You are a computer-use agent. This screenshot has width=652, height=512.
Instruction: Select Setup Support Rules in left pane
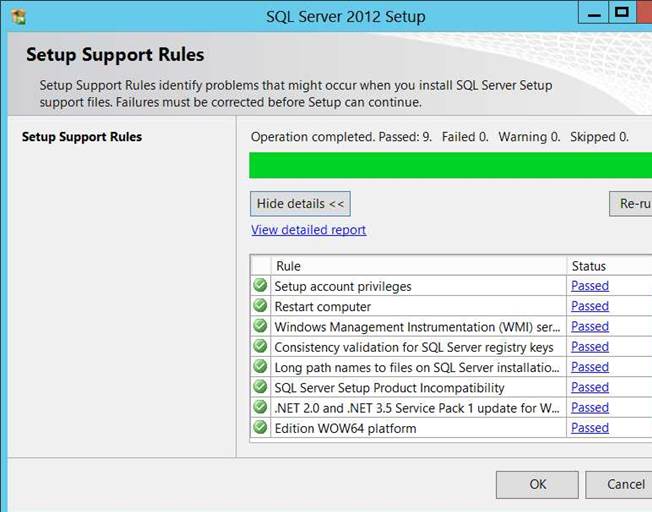coord(82,137)
